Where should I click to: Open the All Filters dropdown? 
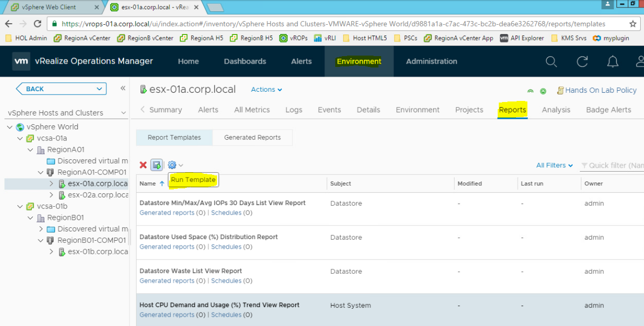coord(554,165)
